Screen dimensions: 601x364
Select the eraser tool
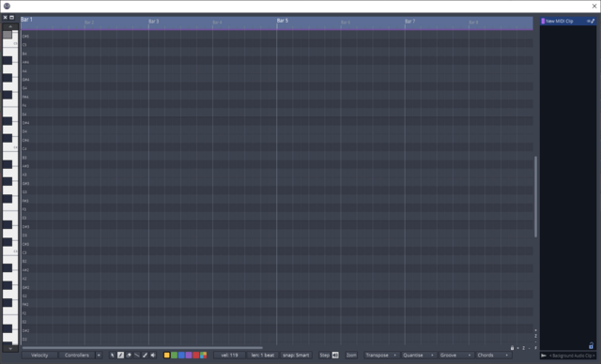tap(129, 356)
